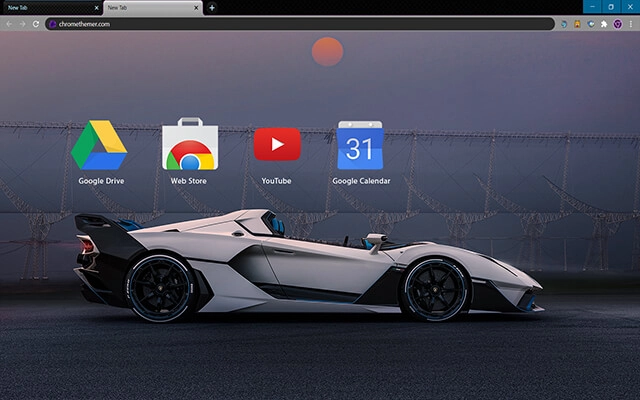Click the Google Drive label

click(101, 181)
